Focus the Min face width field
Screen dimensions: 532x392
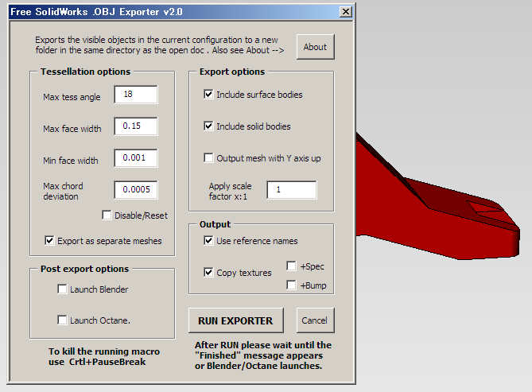[136, 158]
